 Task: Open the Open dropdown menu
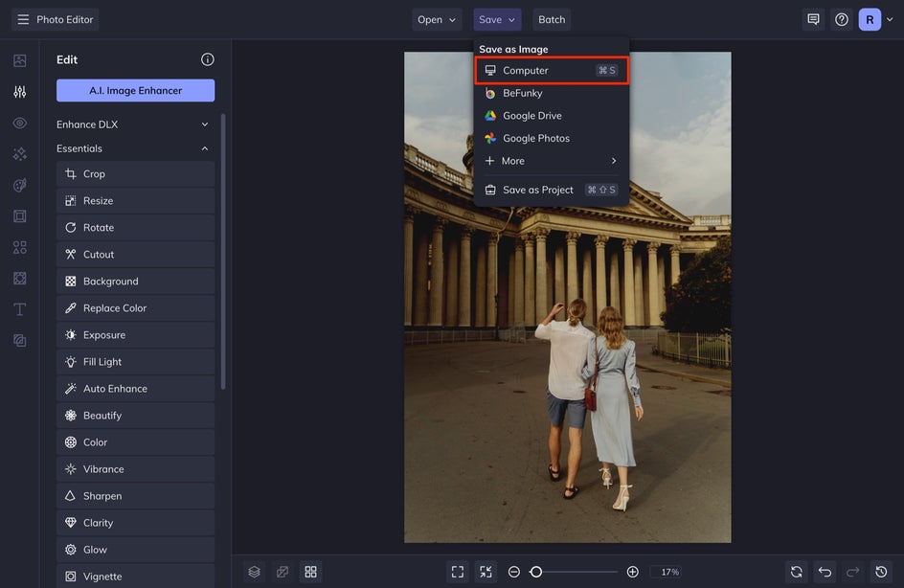[x=437, y=19]
